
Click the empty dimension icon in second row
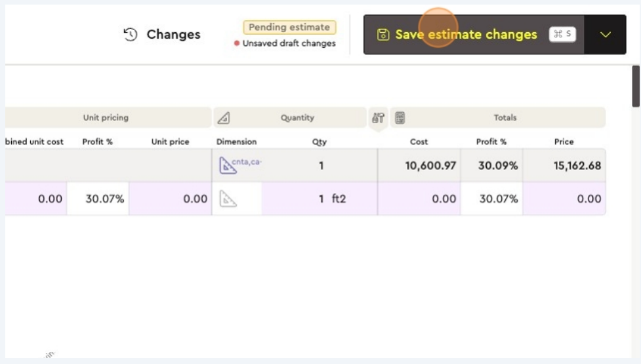228,199
